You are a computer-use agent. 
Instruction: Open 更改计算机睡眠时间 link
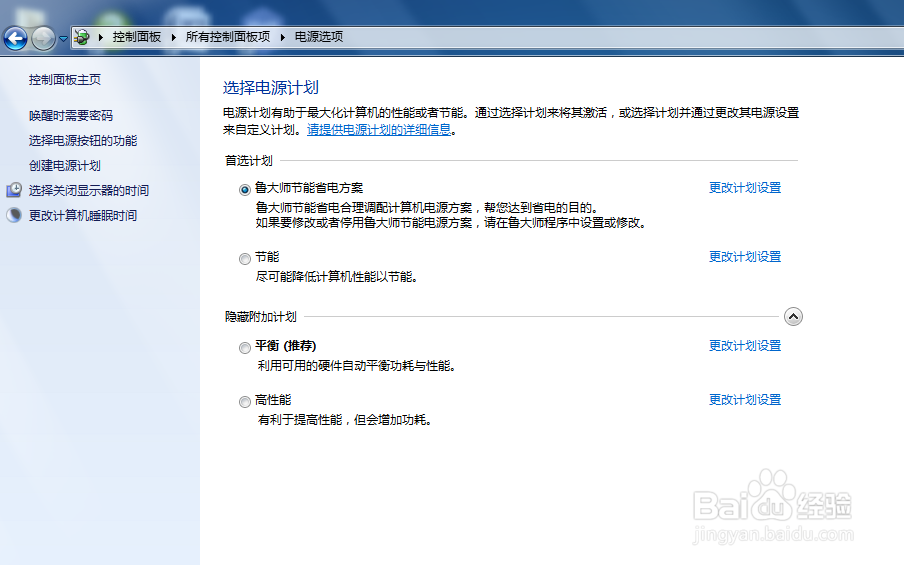click(x=83, y=216)
